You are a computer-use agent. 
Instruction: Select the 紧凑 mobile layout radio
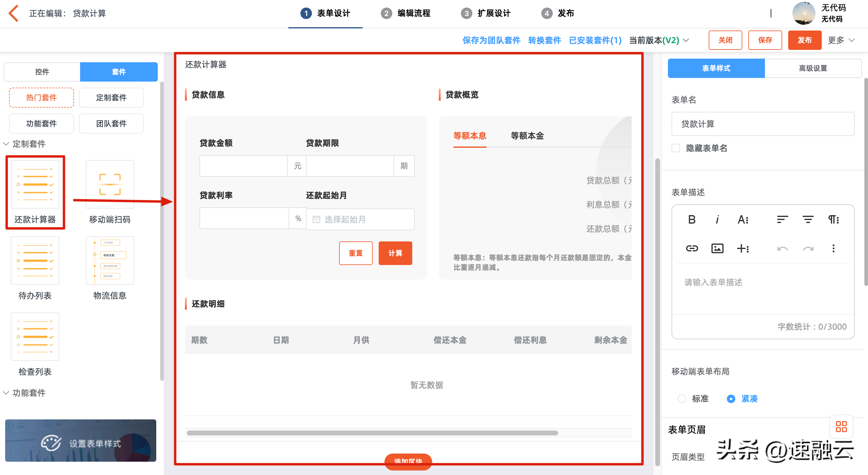pyautogui.click(x=730, y=399)
